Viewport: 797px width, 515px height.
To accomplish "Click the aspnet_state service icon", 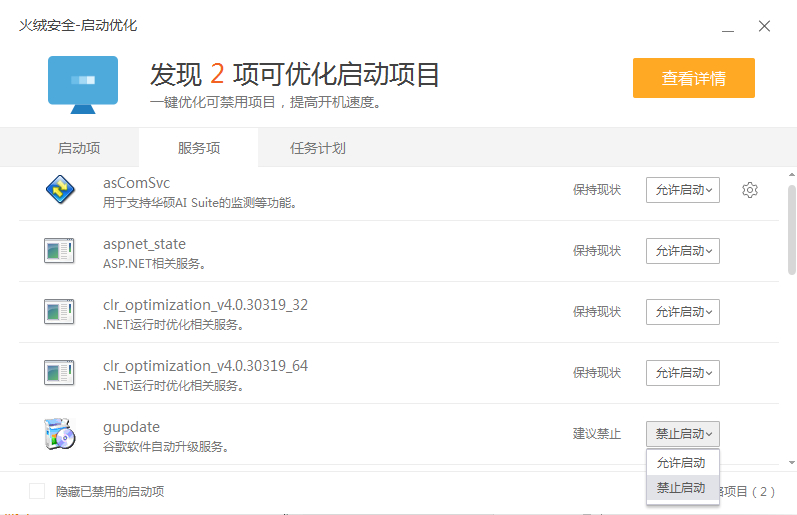I will tap(59, 251).
